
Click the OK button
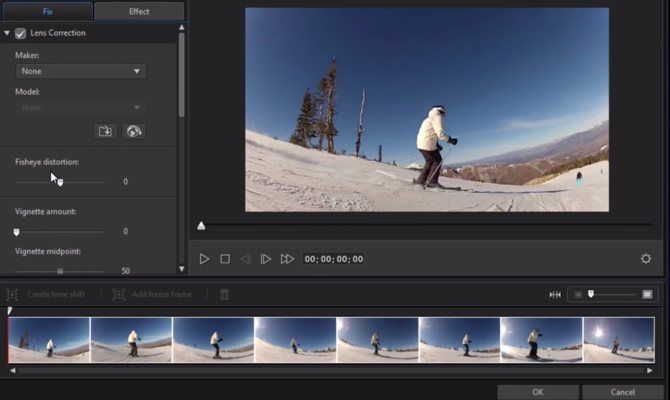pos(538,392)
